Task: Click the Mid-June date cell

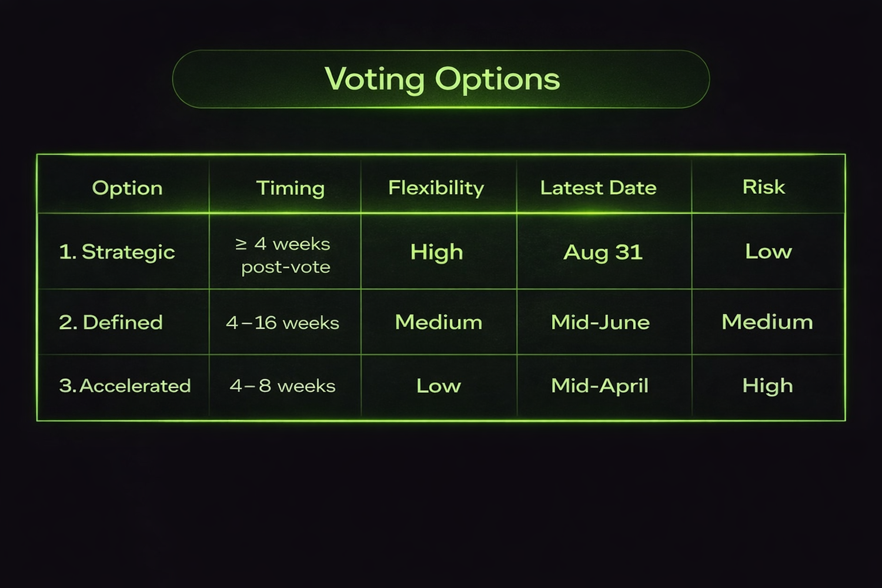Action: coord(600,322)
